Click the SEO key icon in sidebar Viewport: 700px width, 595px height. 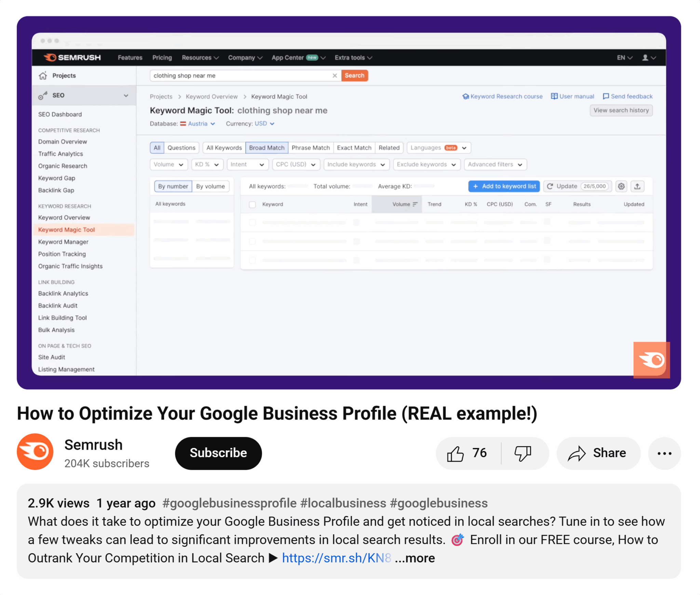[x=43, y=95]
